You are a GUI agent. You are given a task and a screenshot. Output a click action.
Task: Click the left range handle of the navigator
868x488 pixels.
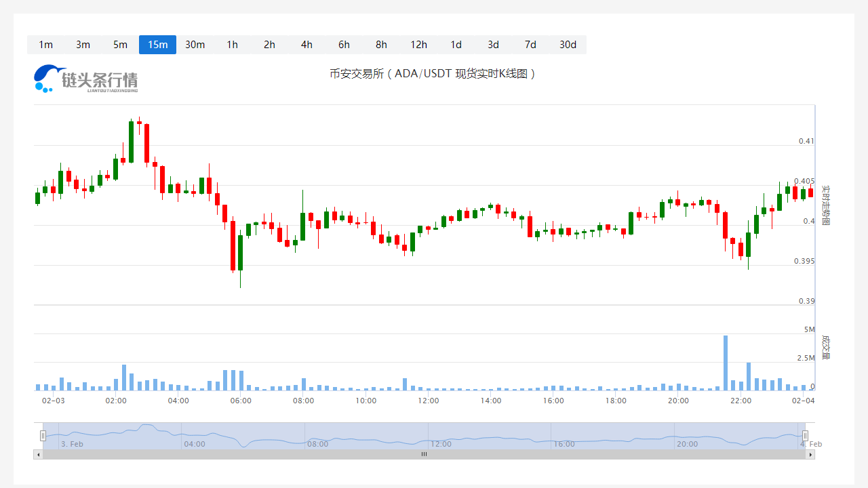(43, 435)
